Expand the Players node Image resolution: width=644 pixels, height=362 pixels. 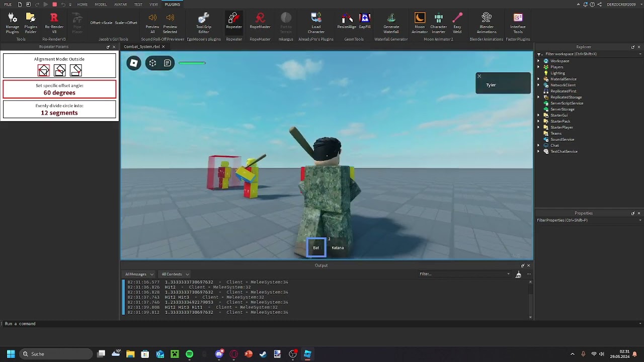[538, 67]
